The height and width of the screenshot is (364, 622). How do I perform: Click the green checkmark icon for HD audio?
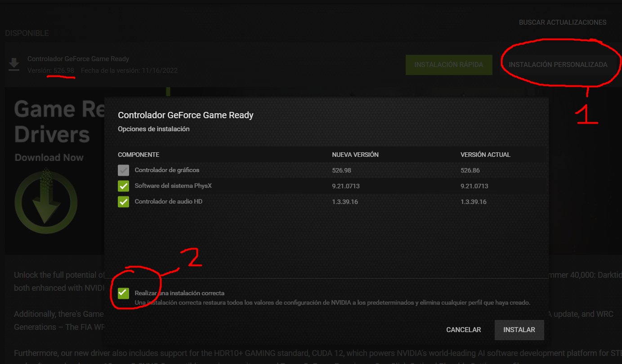123,201
